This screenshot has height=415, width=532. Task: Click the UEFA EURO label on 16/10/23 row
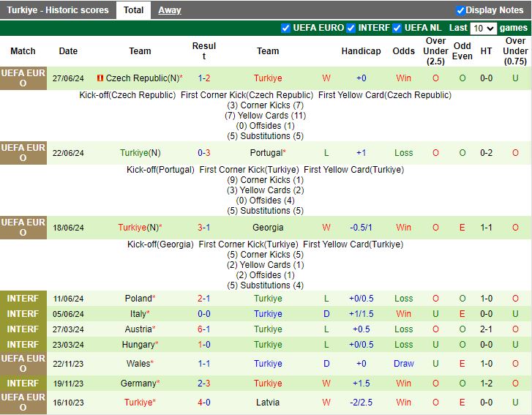(x=23, y=402)
